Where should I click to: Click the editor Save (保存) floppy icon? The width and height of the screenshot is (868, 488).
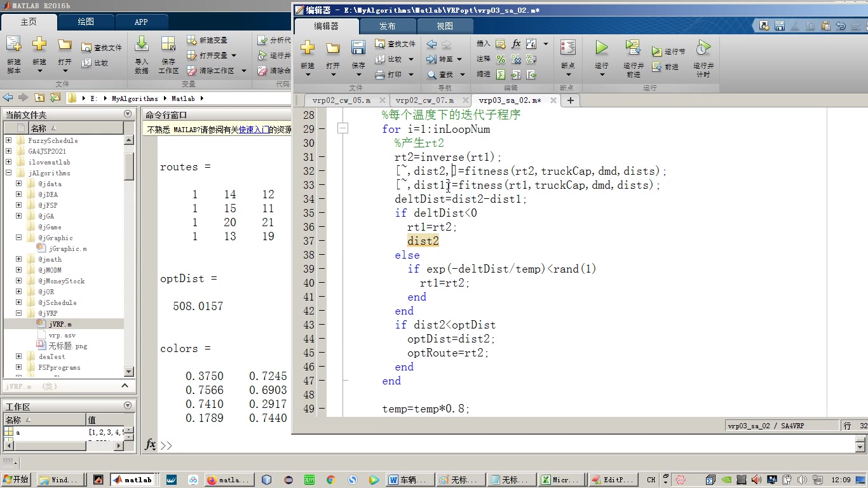pos(358,47)
